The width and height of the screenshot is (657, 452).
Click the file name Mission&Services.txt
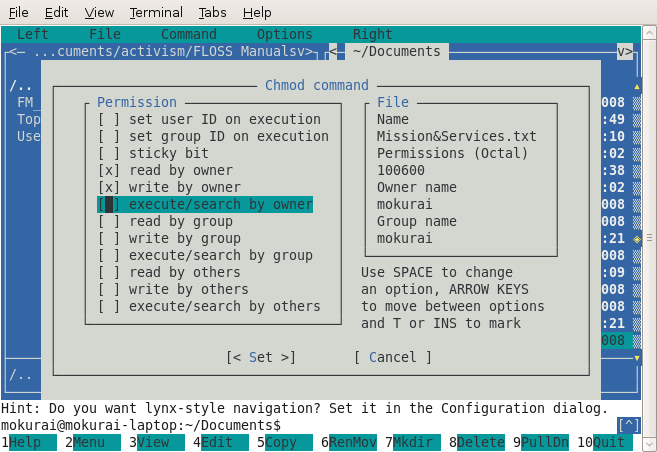(456, 137)
